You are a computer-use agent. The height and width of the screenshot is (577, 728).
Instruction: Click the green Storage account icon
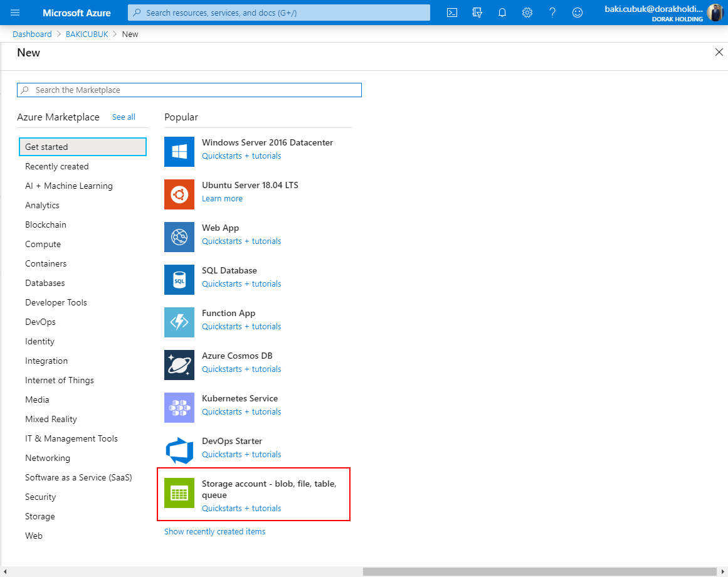point(179,493)
